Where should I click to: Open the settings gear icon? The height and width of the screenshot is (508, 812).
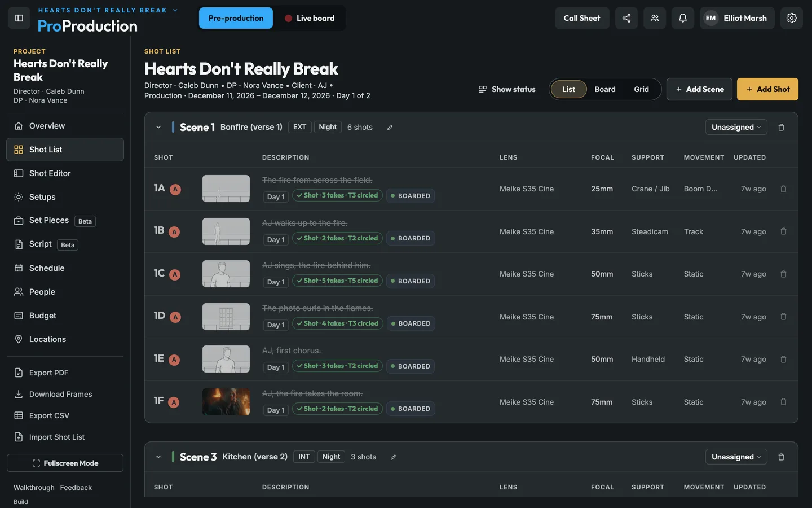(791, 18)
